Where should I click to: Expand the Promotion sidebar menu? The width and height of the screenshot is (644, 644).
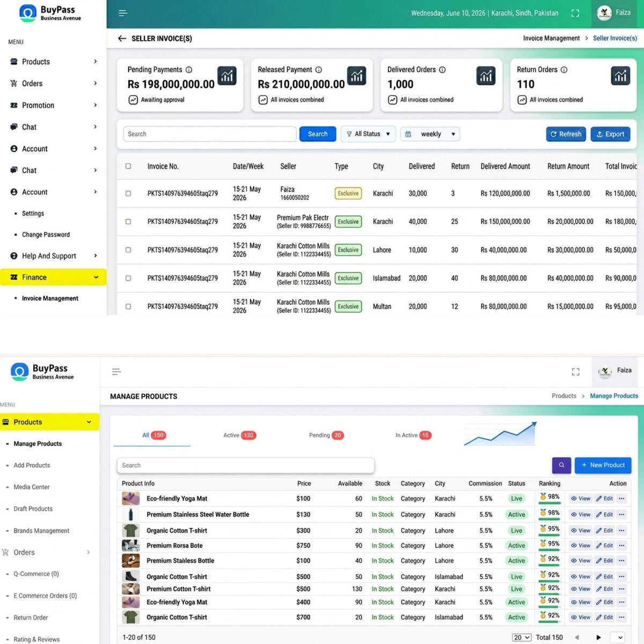pos(54,105)
